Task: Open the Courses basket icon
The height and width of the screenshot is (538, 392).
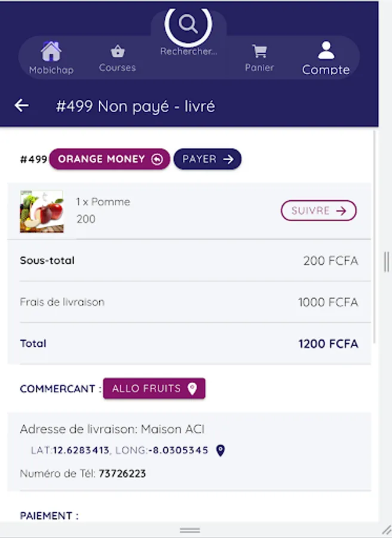Action: (118, 51)
